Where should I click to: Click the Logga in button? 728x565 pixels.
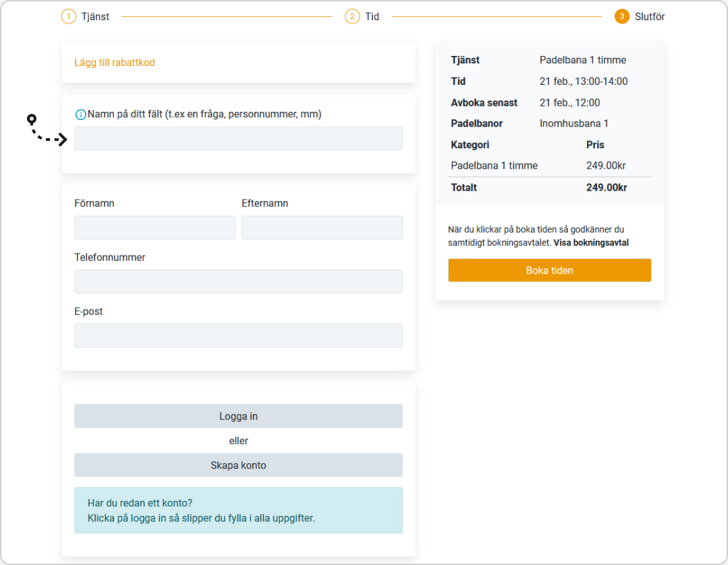click(x=238, y=416)
